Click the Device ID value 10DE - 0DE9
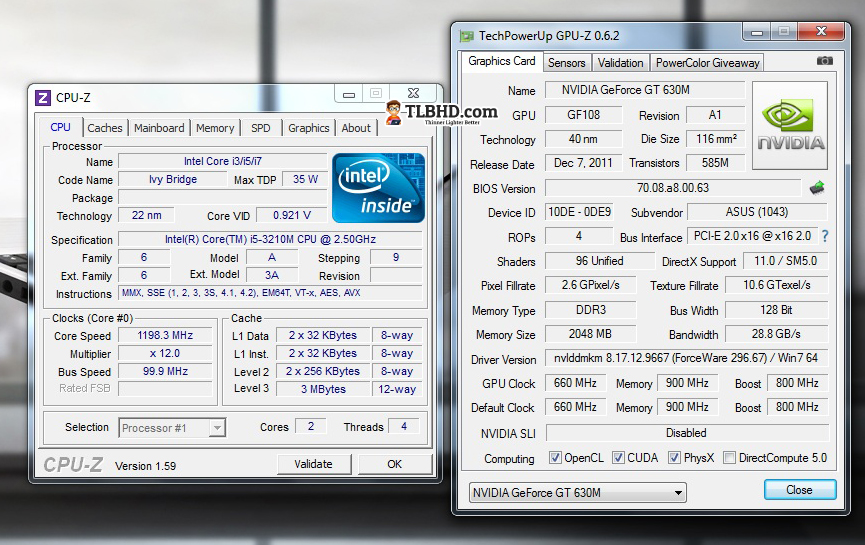 pos(579,212)
